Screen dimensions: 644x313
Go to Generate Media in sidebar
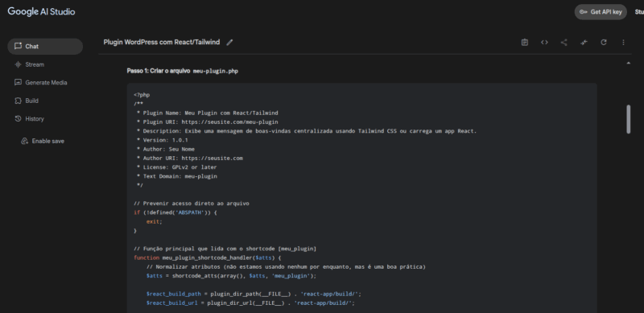[x=45, y=83]
